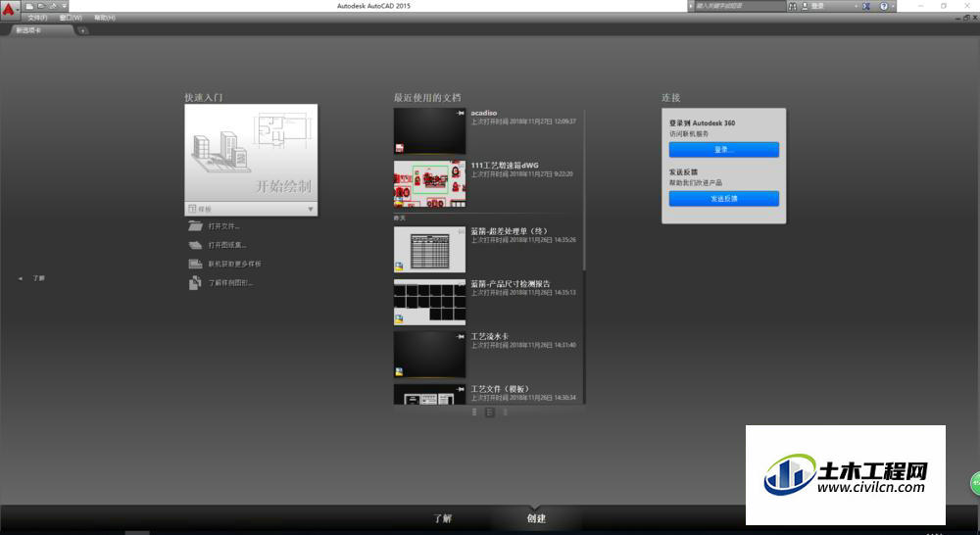This screenshot has height=535, width=980.
Task: Click the sample drawings document icon
Action: tap(195, 283)
